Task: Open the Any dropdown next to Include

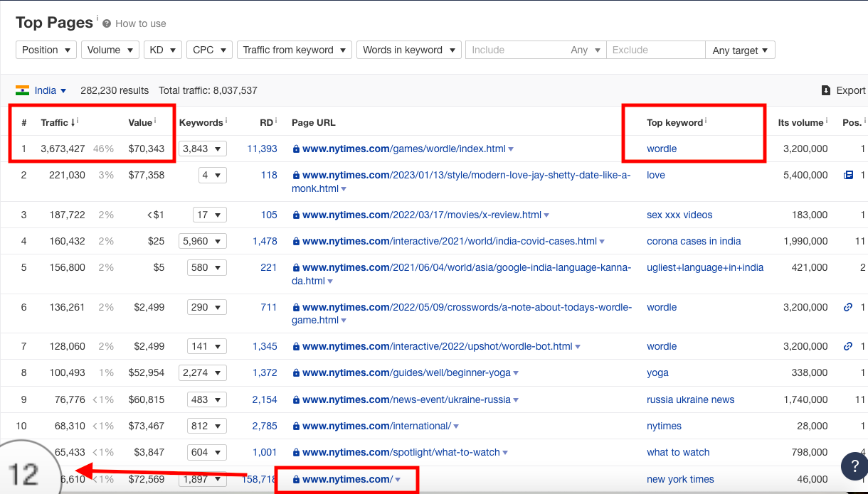Action: tap(586, 50)
